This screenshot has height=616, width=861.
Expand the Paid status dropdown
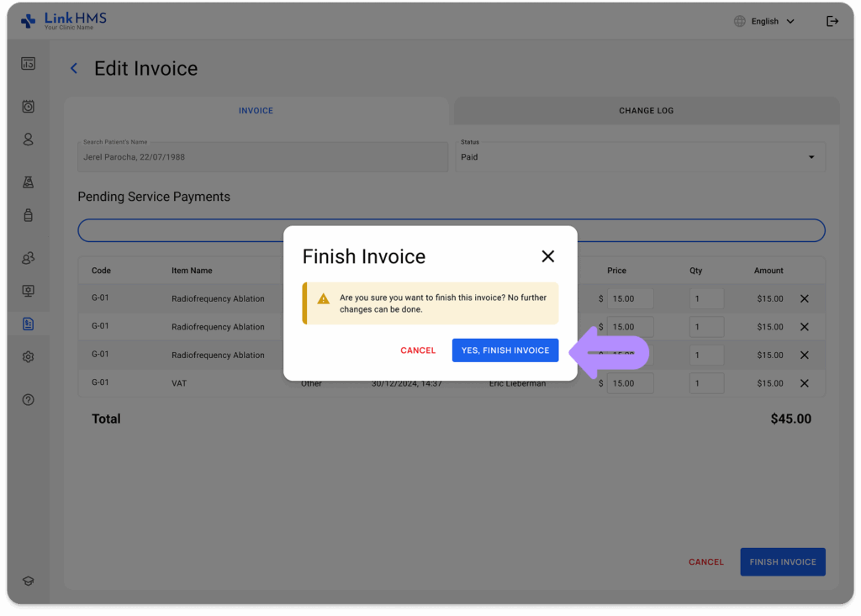point(640,157)
